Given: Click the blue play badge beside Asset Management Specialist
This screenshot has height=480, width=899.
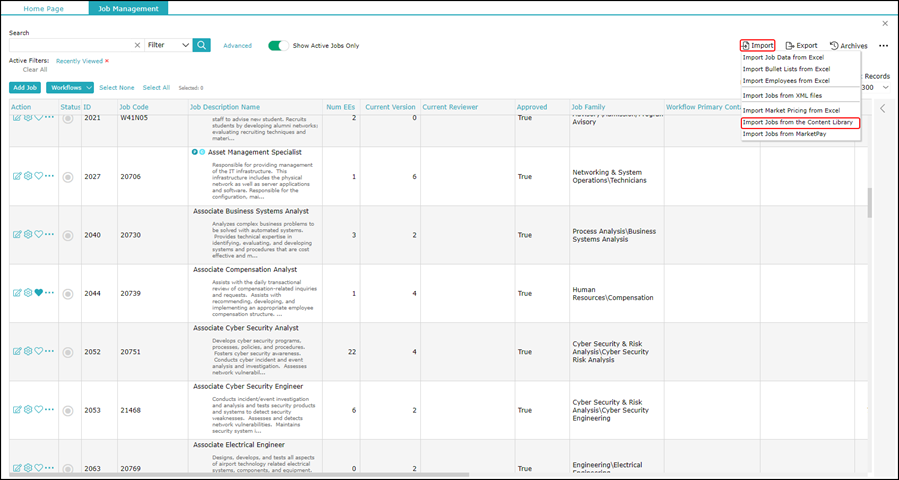Looking at the screenshot, I should coord(195,152).
